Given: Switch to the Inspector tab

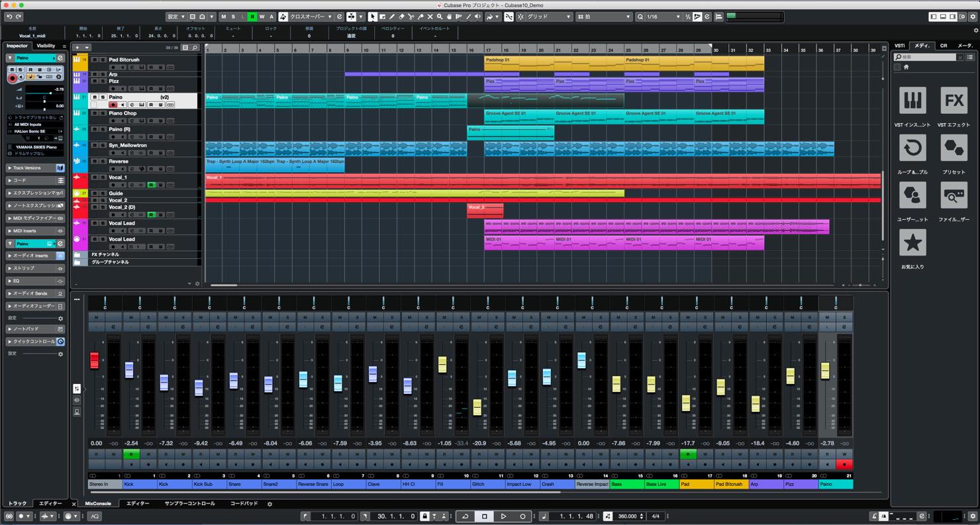Looking at the screenshot, I should [x=17, y=46].
